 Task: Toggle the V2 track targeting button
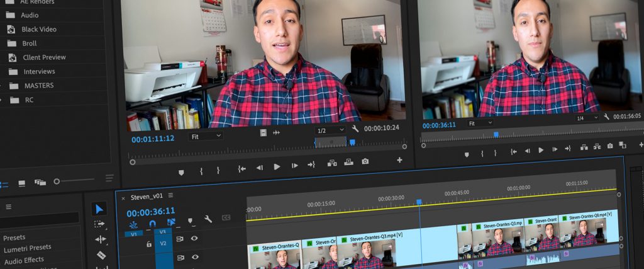[x=163, y=243]
